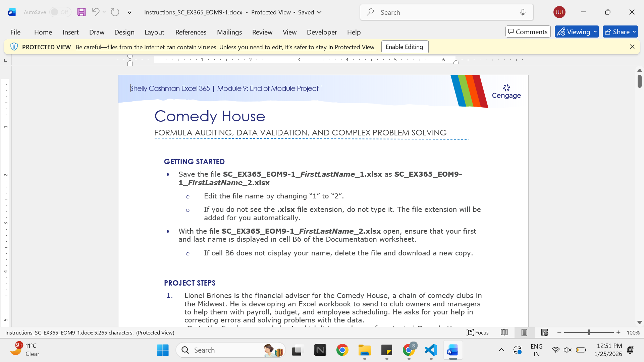The image size is (644, 362).
Task: Click the zoom slider handle
Action: 589,333
